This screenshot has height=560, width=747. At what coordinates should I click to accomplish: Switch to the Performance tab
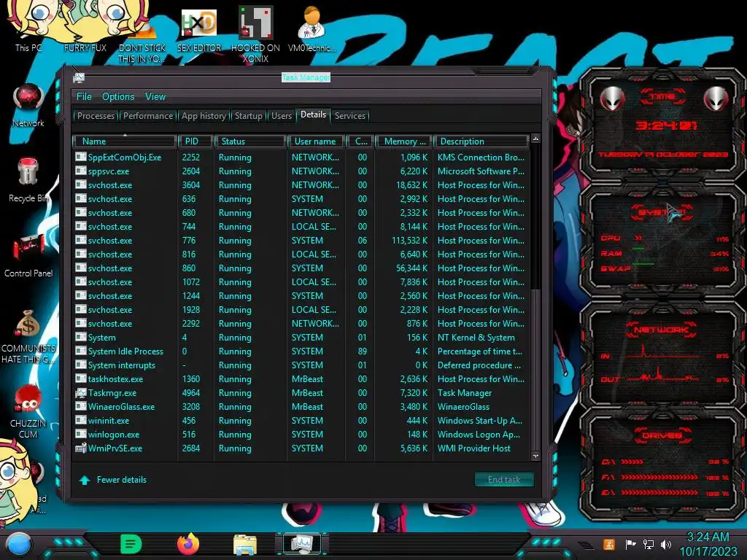click(147, 116)
